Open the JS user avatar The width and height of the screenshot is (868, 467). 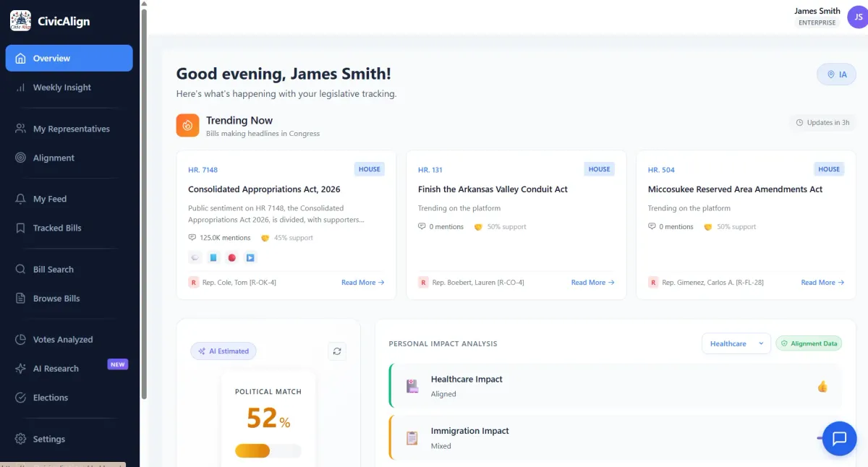click(x=857, y=17)
